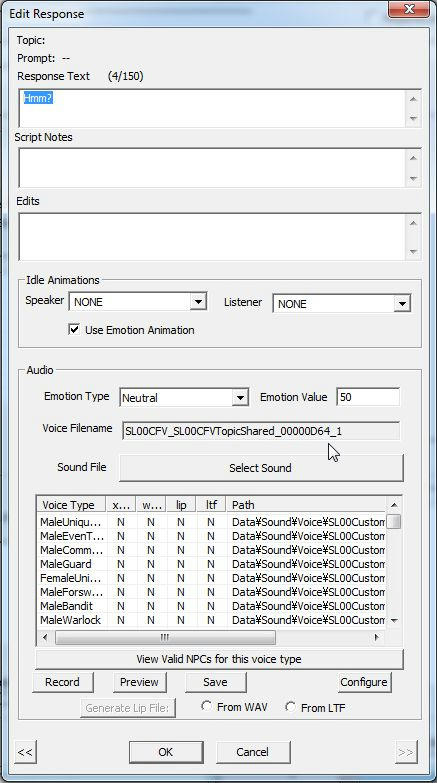
Task: Click the horizontal scrollbar thumb in voice list
Action: click(165, 637)
